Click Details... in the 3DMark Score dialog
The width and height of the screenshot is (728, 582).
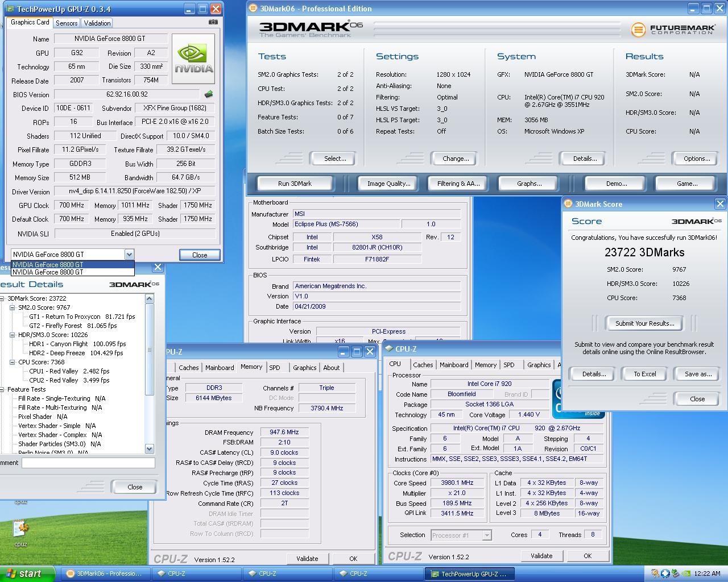point(594,374)
